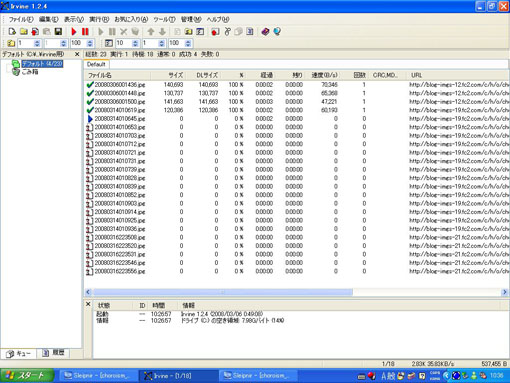Click the scissors cut icon
The height and width of the screenshot is (383, 510).
[x=227, y=32]
